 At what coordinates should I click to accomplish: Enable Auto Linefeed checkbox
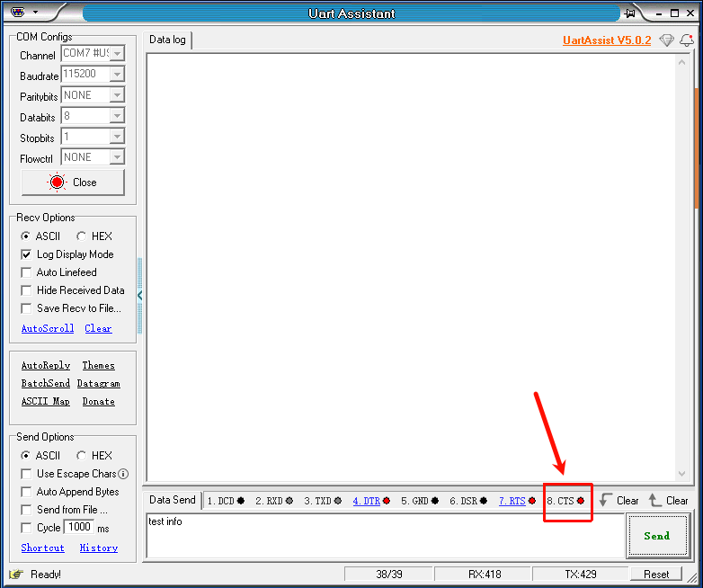26,272
